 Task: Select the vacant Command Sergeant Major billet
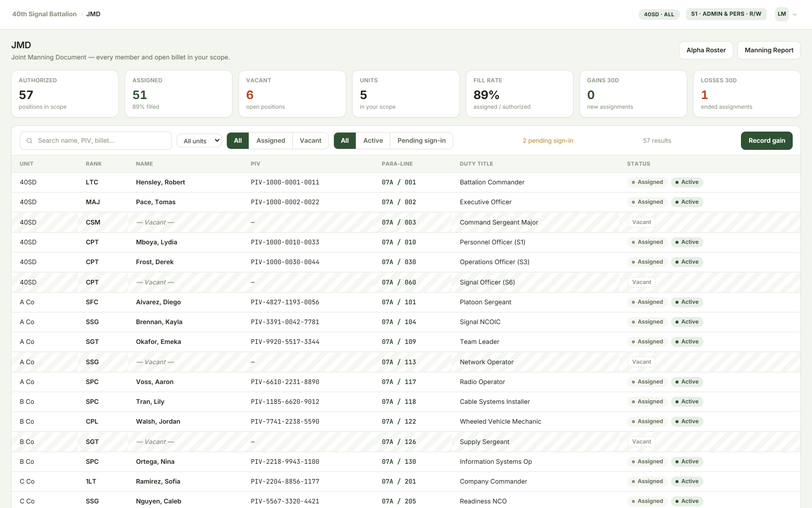[406, 223]
